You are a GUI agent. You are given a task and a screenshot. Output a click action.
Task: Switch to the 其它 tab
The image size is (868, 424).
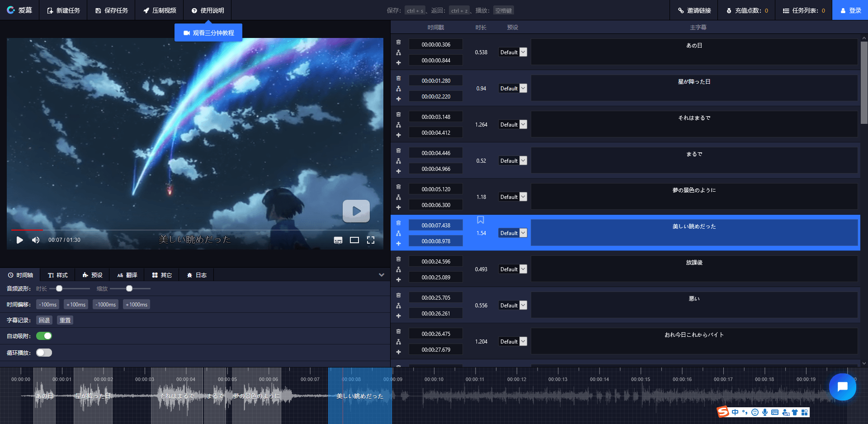162,275
